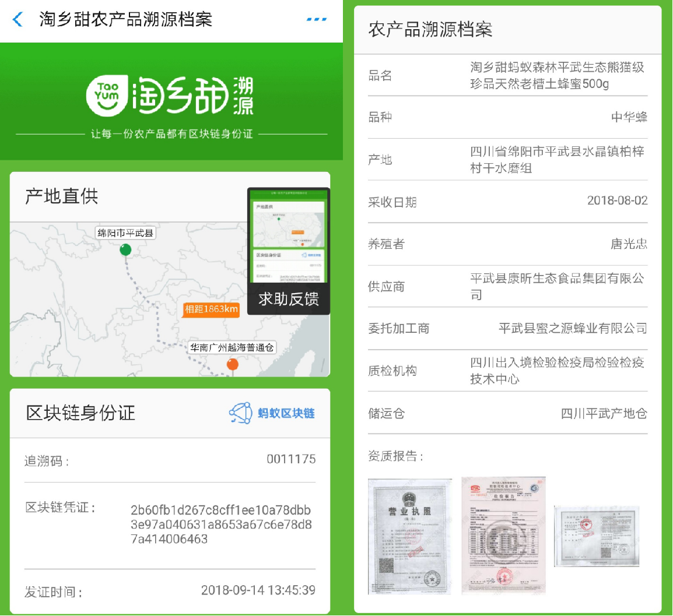673x616 pixels.
Task: Open the 蚂蚁区块链 link
Action: click(286, 413)
